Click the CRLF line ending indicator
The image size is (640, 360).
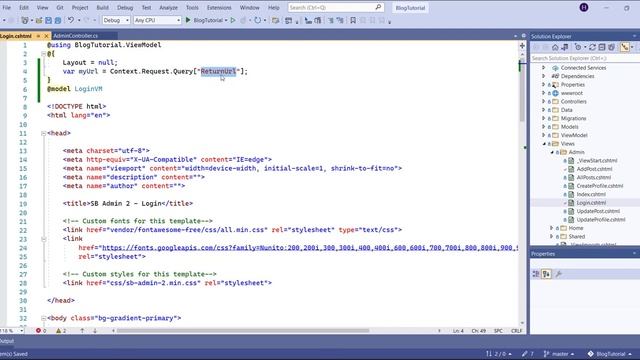click(x=517, y=331)
